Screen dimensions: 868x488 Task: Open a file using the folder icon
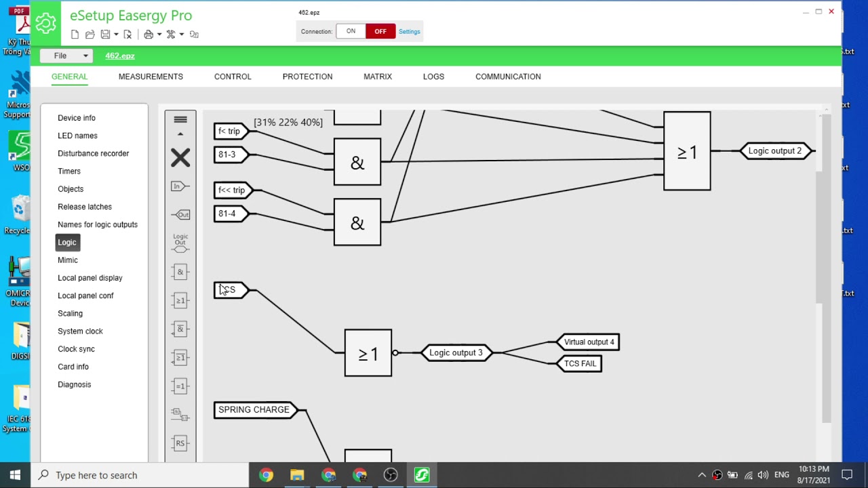click(x=90, y=35)
